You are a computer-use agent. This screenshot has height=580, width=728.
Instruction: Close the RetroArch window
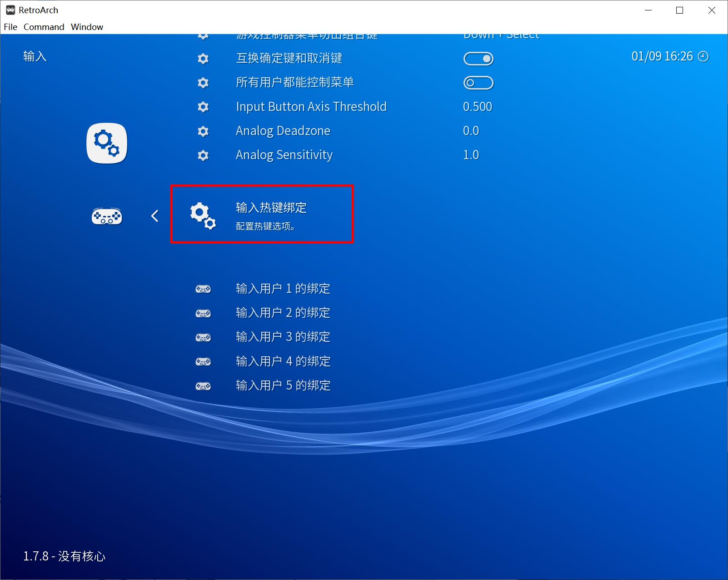(712, 10)
